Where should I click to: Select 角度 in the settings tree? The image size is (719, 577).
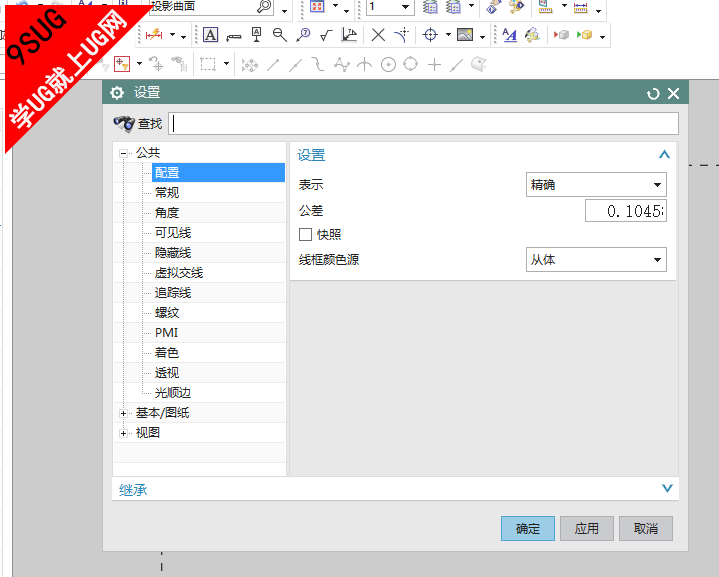(x=167, y=213)
